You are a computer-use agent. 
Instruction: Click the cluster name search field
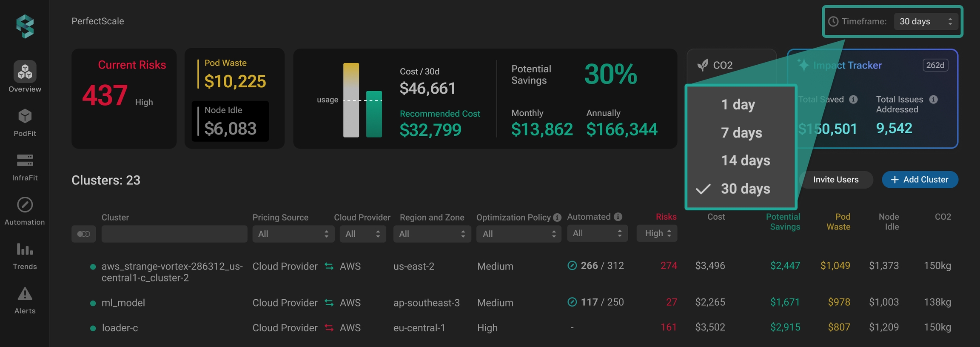coord(174,234)
